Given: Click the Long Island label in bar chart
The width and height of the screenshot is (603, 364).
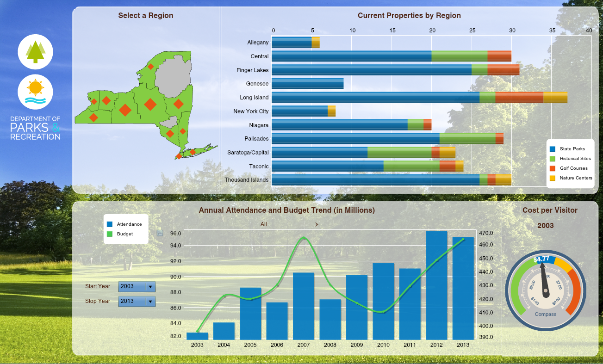Looking at the screenshot, I should [x=254, y=98].
